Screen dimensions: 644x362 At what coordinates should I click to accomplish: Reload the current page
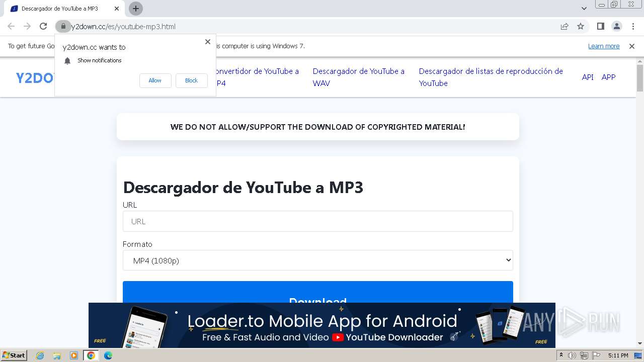pos(43,26)
